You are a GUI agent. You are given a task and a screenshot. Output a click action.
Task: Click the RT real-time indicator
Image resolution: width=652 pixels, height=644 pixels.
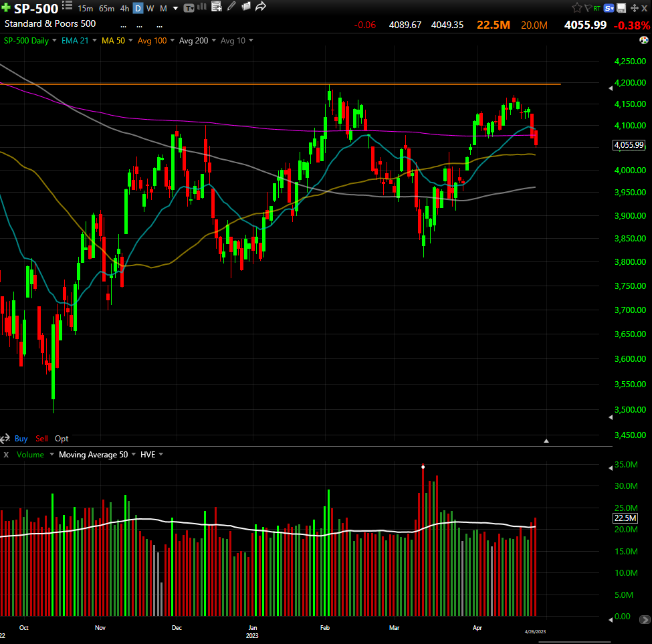[x=597, y=8]
